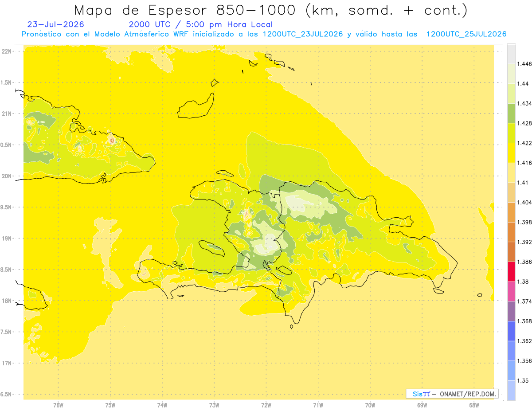The height and width of the screenshot is (411, 532).
Task: Click legend value "1.446"
Action: tap(524, 64)
